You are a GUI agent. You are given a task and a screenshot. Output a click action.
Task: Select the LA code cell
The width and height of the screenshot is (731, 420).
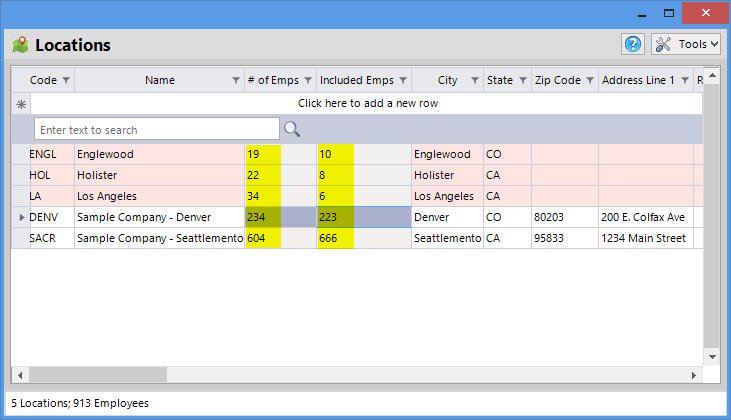(x=52, y=196)
